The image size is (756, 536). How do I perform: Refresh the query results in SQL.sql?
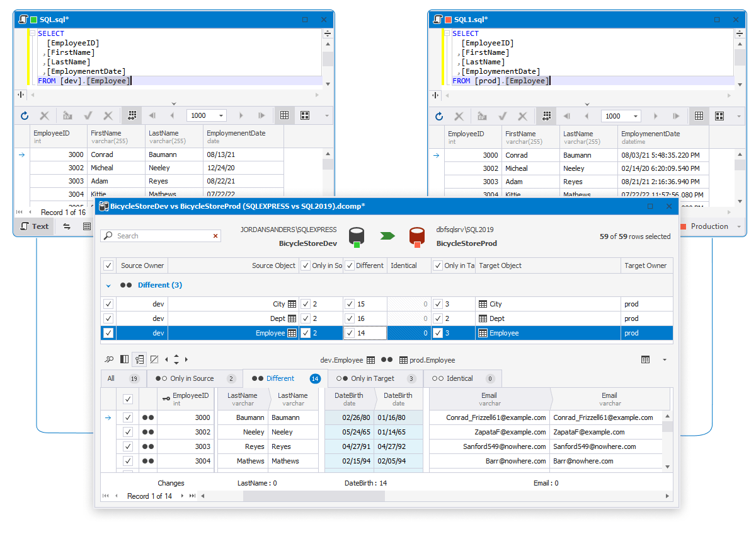coord(25,115)
